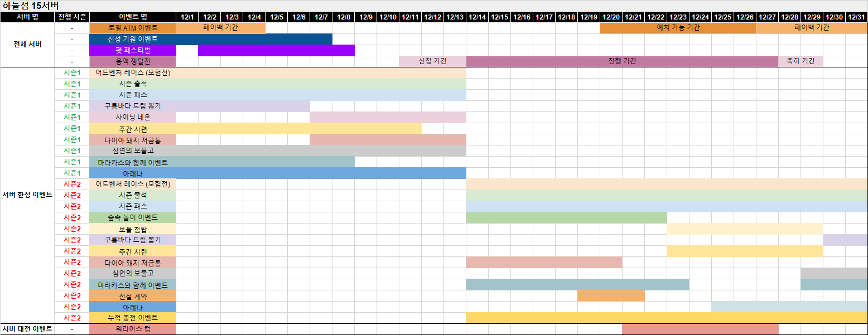Select the 숲속 놀이 이벤트 cell
This screenshot has width=868, height=335.
pos(132,217)
